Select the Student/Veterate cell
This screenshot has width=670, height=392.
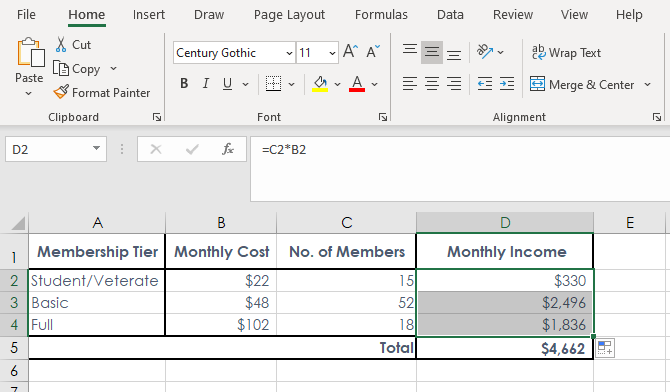tap(97, 280)
